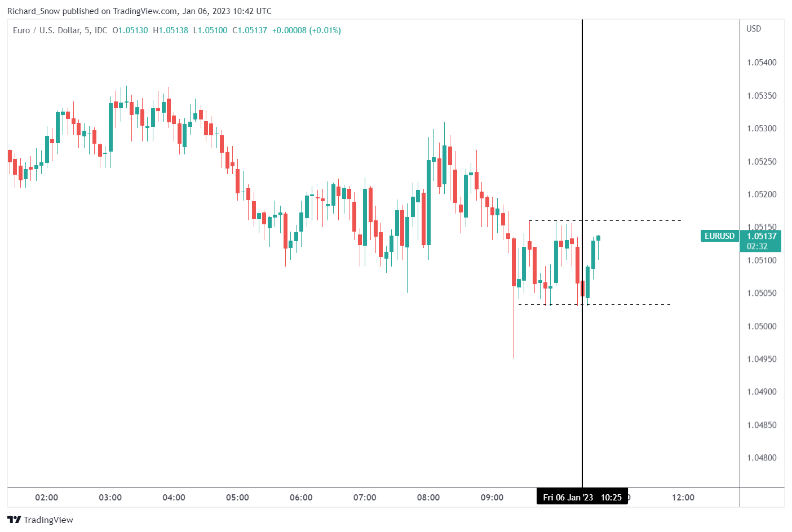Click the 07:00 time axis label
Viewport: 792px width, 532px height.
[x=365, y=498]
